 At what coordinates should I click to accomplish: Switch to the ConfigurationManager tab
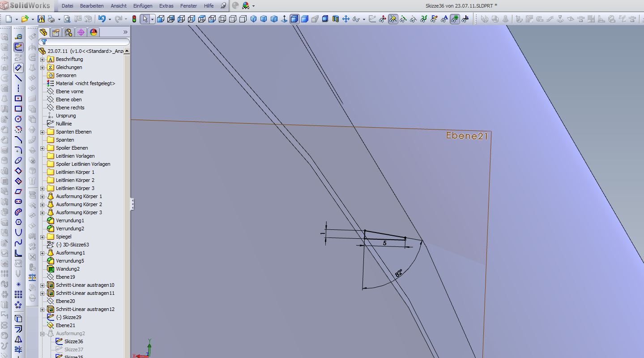[x=68, y=32]
